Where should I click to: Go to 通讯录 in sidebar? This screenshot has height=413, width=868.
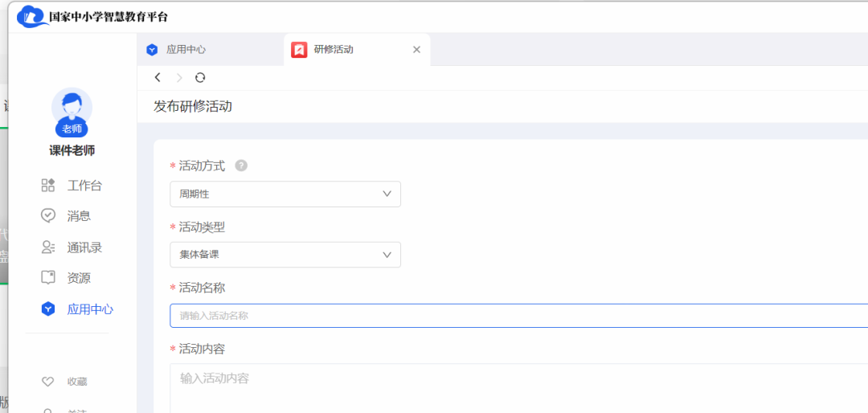[84, 247]
